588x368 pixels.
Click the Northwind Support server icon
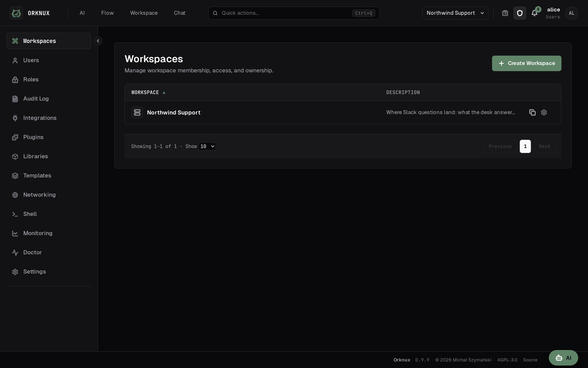[x=137, y=112]
